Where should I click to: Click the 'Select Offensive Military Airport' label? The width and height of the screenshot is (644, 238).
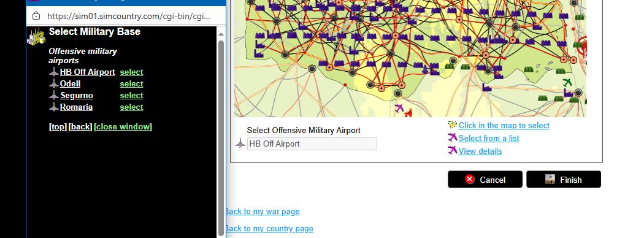point(304,130)
